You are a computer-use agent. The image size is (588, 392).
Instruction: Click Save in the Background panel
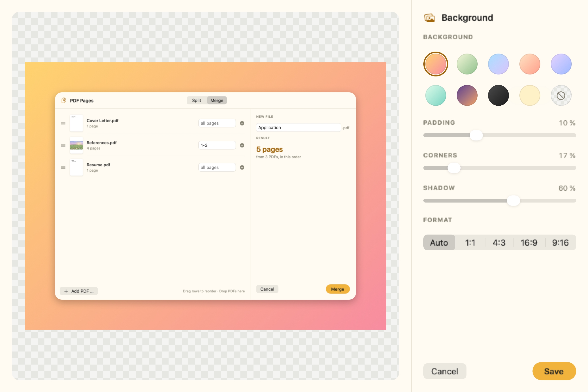click(x=554, y=371)
